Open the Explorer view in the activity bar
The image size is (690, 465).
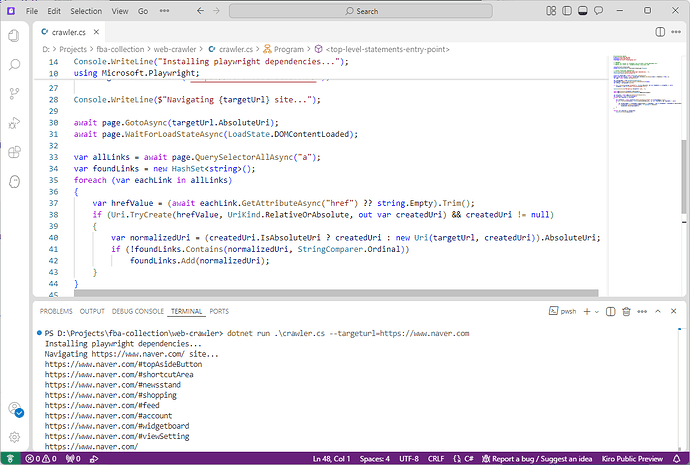click(x=14, y=35)
